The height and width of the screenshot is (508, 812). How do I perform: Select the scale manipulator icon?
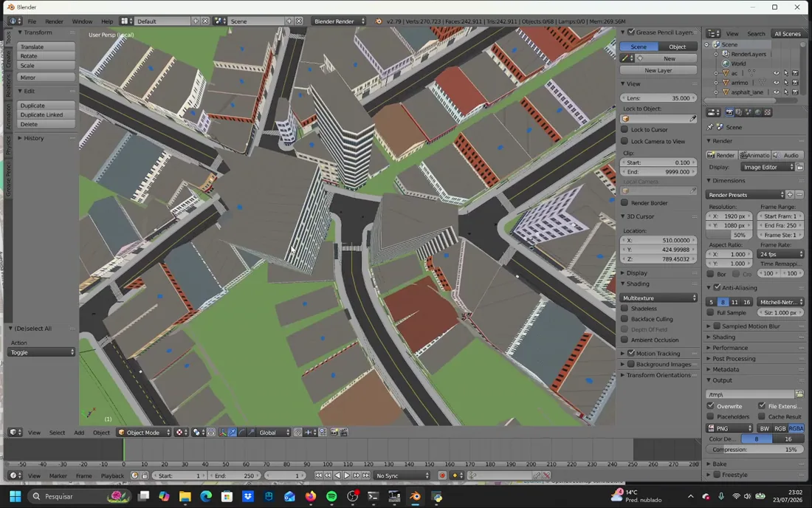[251, 433]
